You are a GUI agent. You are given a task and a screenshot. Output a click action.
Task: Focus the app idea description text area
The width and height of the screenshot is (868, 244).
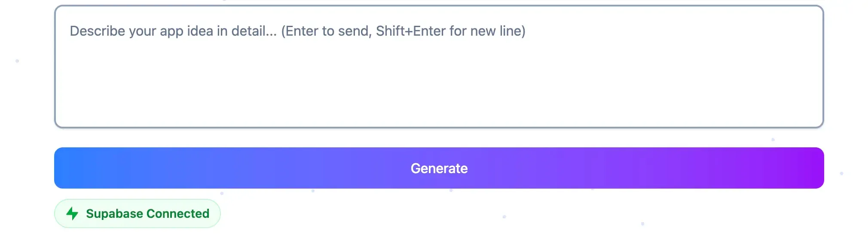[x=438, y=67]
